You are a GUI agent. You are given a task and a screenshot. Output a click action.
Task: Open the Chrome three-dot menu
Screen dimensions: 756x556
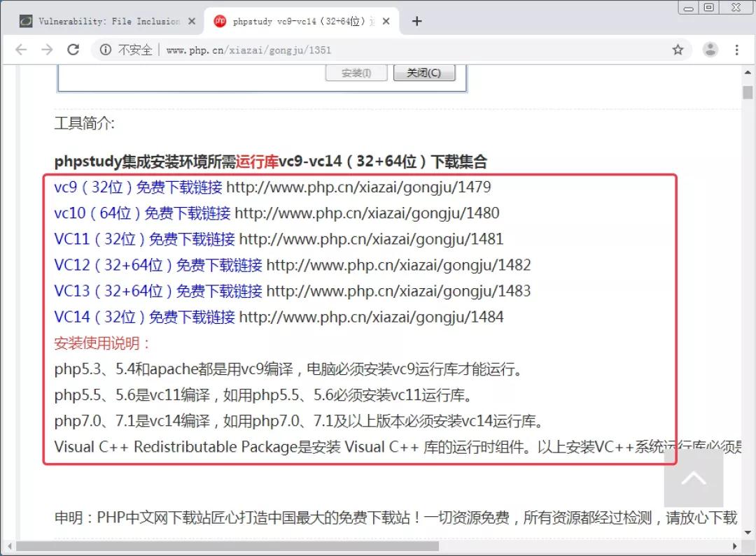(x=736, y=50)
